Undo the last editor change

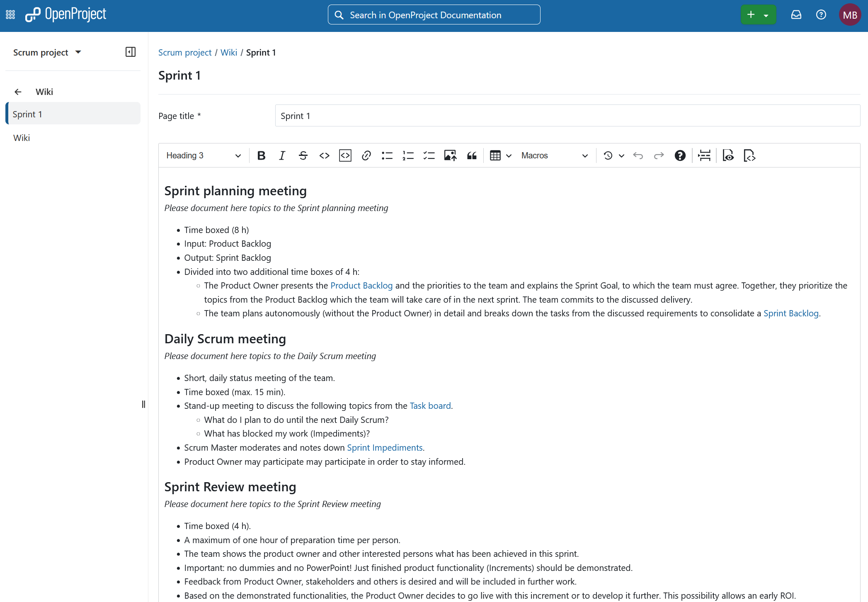(638, 155)
